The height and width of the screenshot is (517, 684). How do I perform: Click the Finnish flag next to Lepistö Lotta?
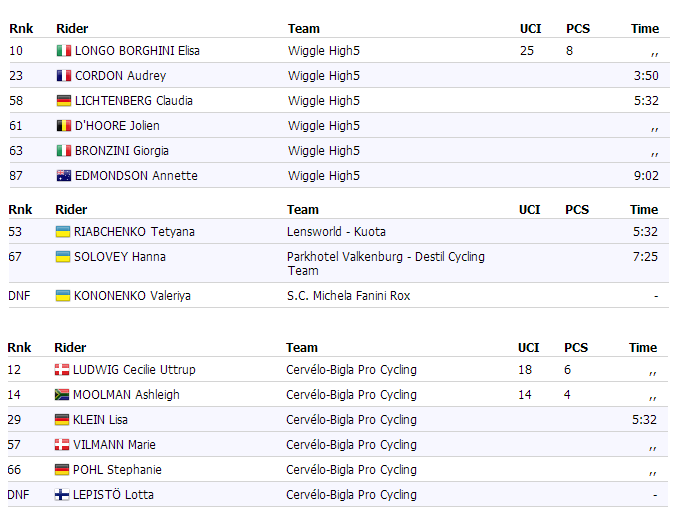(x=63, y=495)
